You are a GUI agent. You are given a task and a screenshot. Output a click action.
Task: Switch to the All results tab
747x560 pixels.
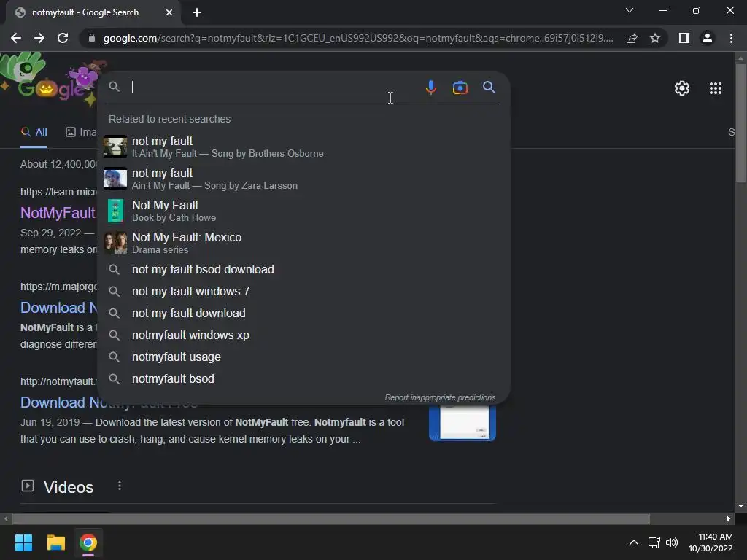click(x=34, y=133)
